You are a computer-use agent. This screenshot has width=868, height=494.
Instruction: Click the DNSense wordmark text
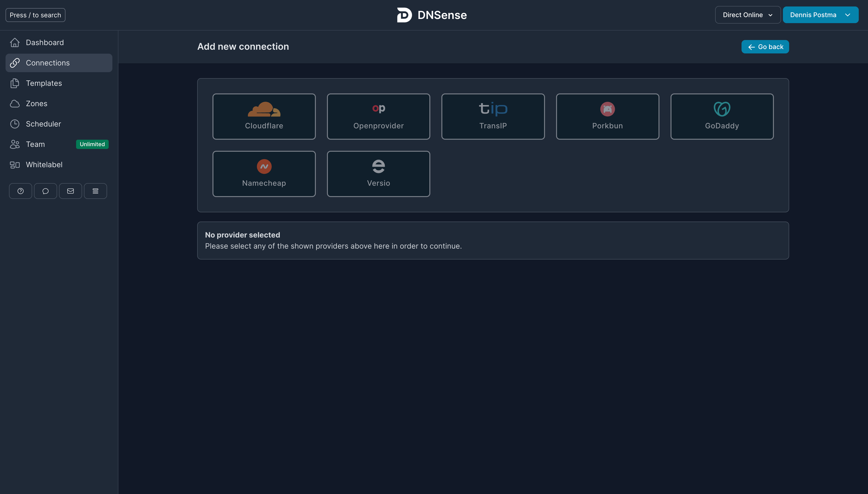point(442,15)
